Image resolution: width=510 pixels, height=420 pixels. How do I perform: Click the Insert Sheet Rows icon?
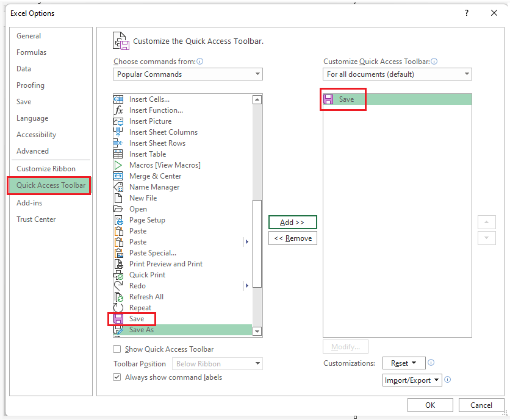[118, 143]
